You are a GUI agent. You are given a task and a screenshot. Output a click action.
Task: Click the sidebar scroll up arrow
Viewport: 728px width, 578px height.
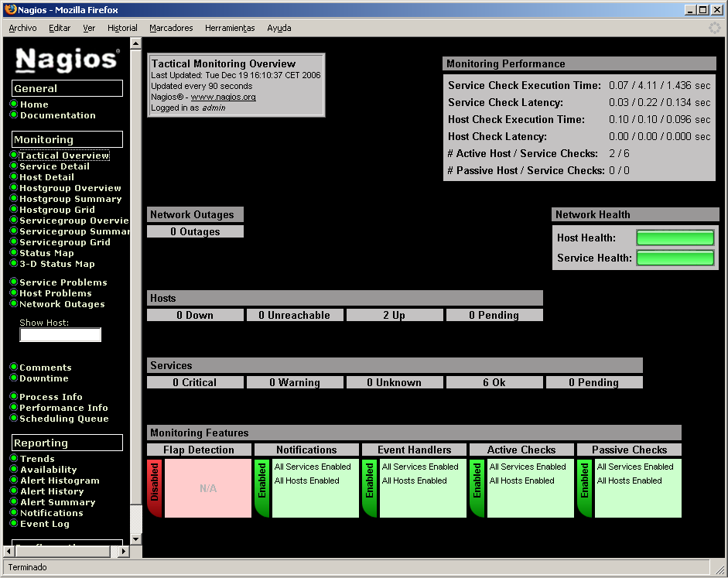[x=136, y=43]
